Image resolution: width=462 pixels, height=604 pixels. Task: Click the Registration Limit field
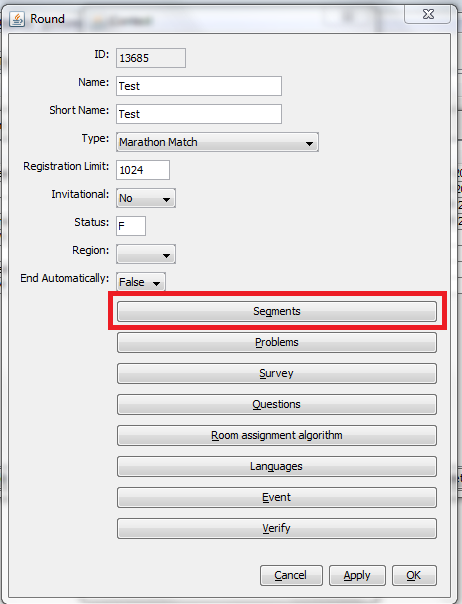143,170
